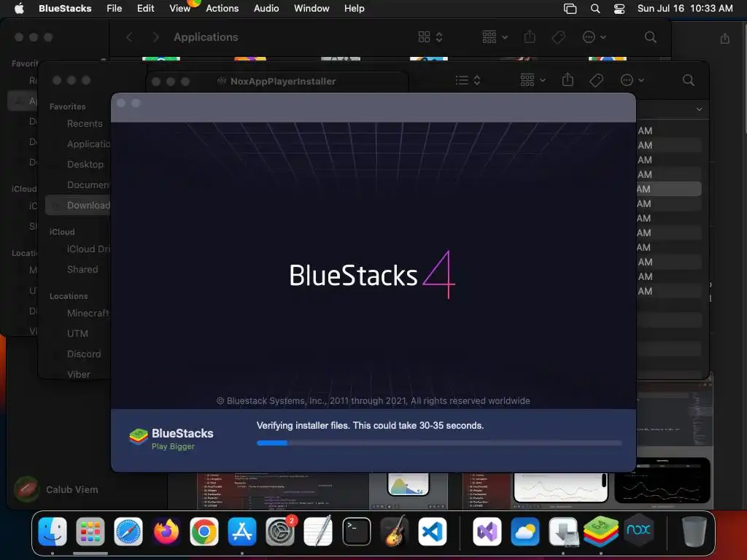This screenshot has height=560, width=747.
Task: Click the BlueStacks installer progress bar
Action: (438, 443)
